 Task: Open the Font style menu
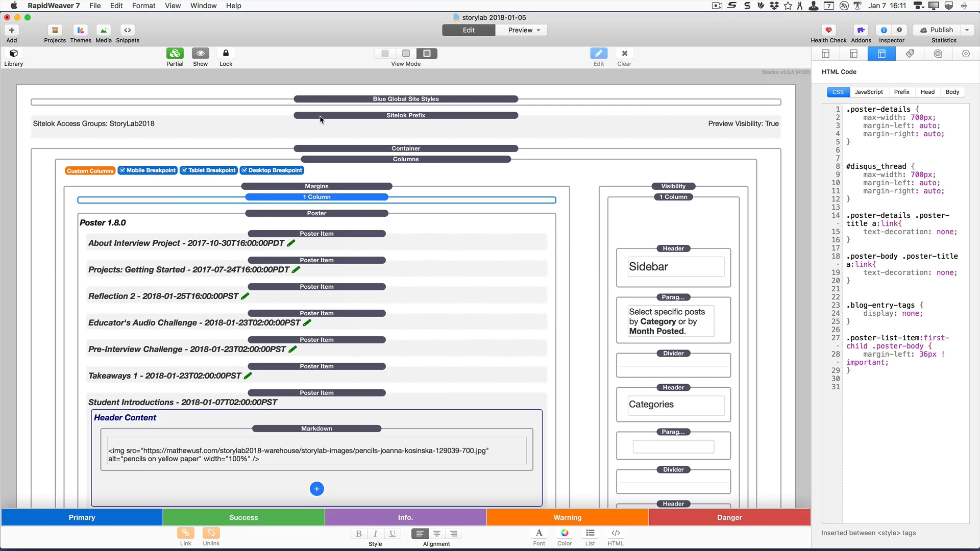click(x=539, y=533)
